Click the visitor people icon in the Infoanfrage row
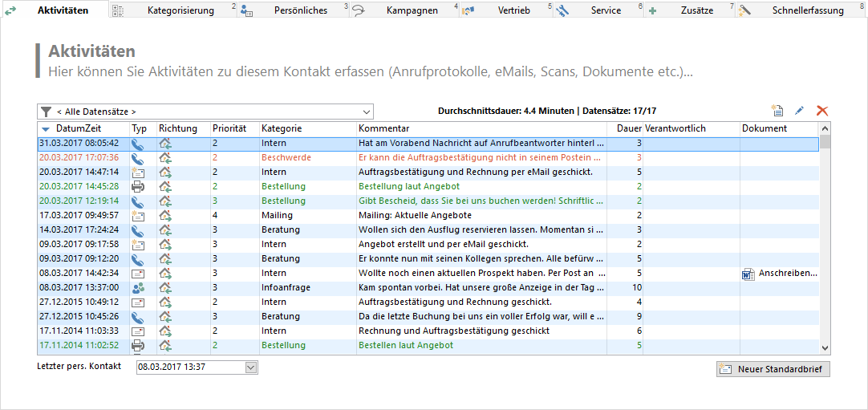 tap(138, 288)
